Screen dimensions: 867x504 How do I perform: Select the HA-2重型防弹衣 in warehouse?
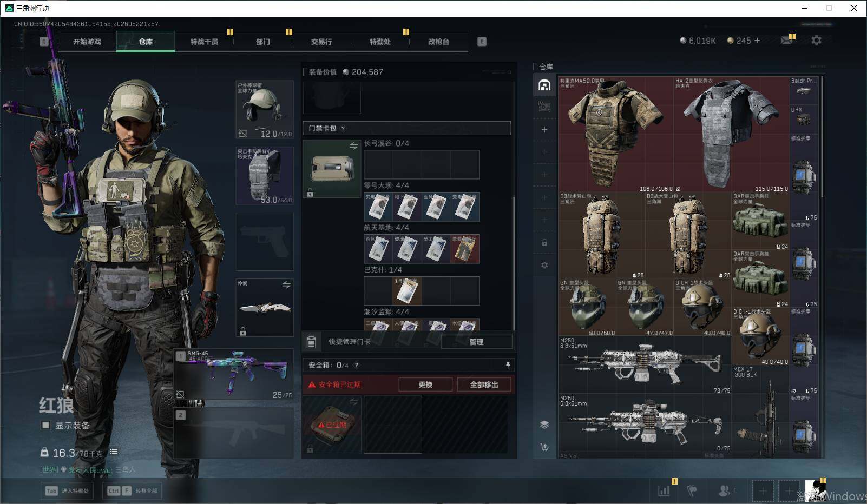tap(731, 135)
